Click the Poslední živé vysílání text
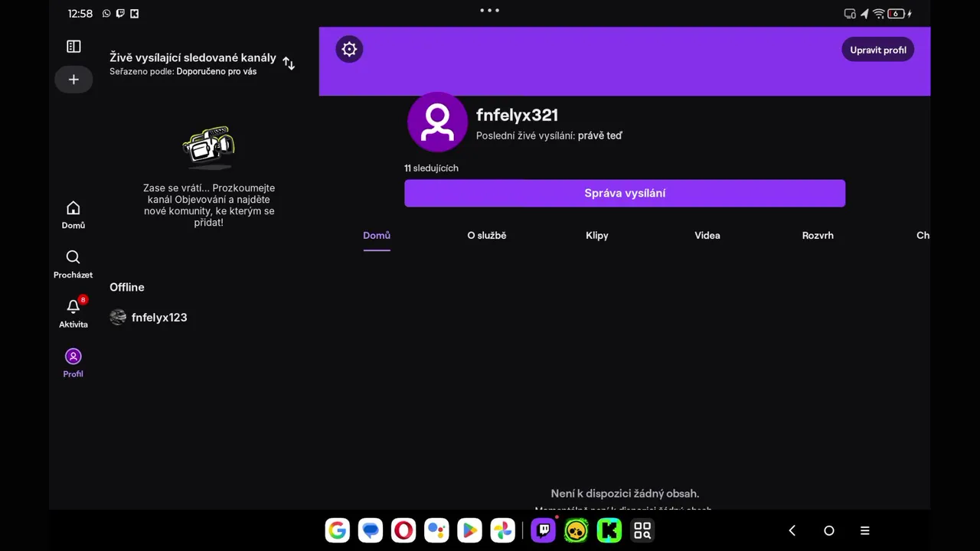 coord(549,135)
